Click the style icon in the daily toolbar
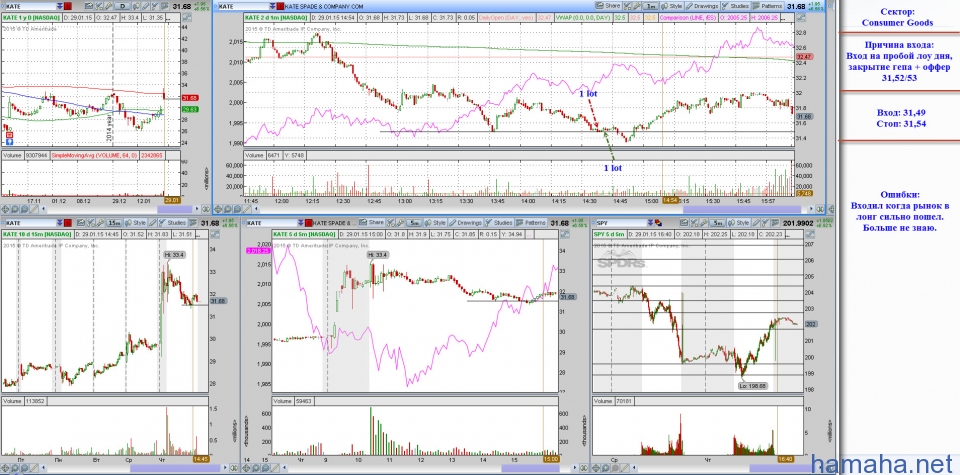 coord(136,6)
